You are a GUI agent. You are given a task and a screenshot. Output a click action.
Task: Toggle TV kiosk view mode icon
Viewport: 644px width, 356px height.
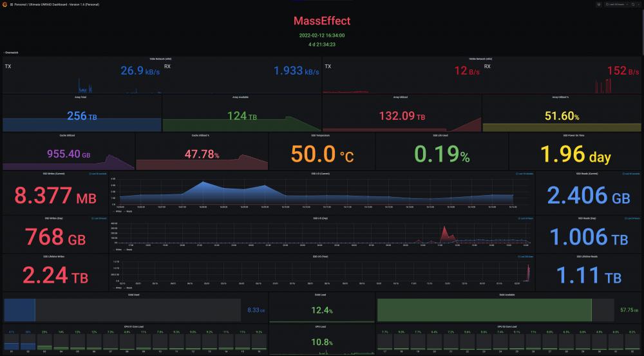pyautogui.click(x=599, y=5)
